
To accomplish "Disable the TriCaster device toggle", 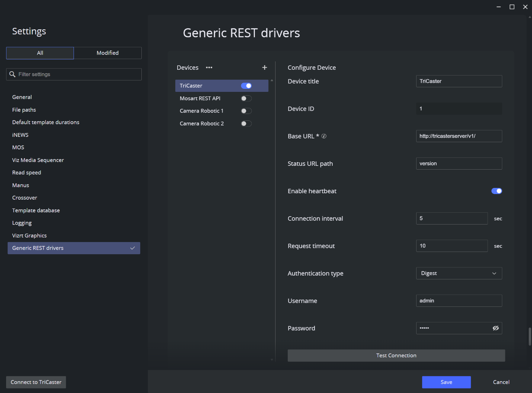I will tap(246, 86).
